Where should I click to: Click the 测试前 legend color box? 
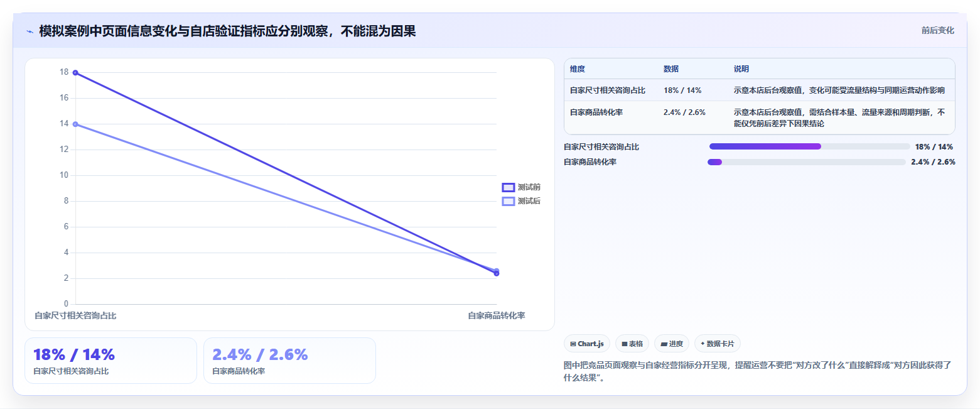[x=509, y=187]
